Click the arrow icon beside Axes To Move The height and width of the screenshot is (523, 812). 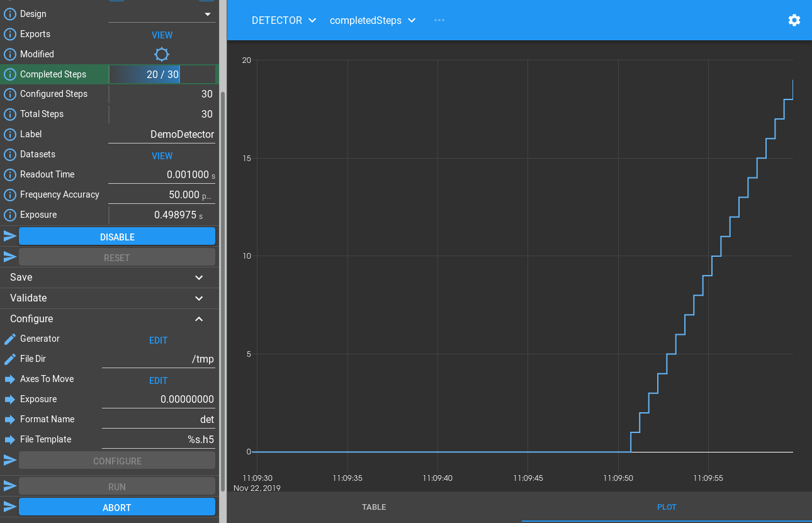9,380
